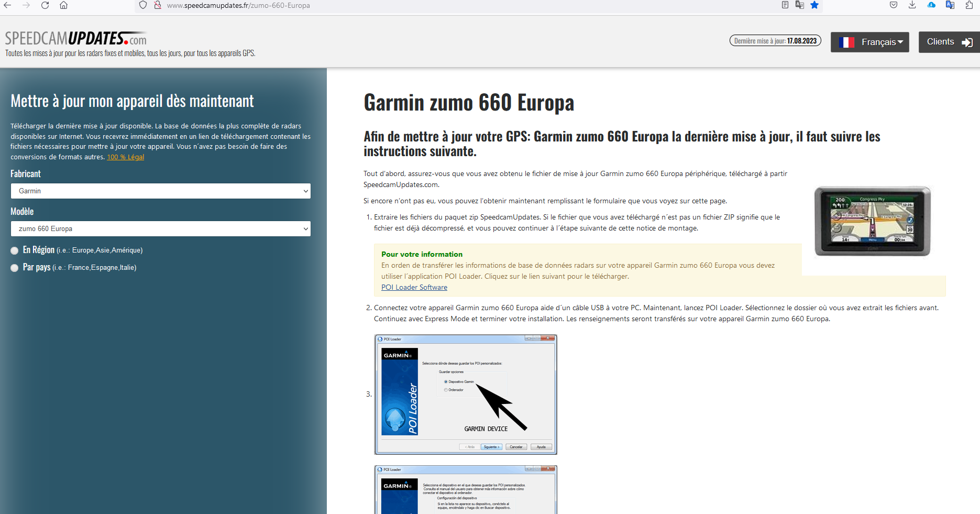The height and width of the screenshot is (514, 980).
Task: Click the blue cloud download extension icon
Action: [931, 5]
